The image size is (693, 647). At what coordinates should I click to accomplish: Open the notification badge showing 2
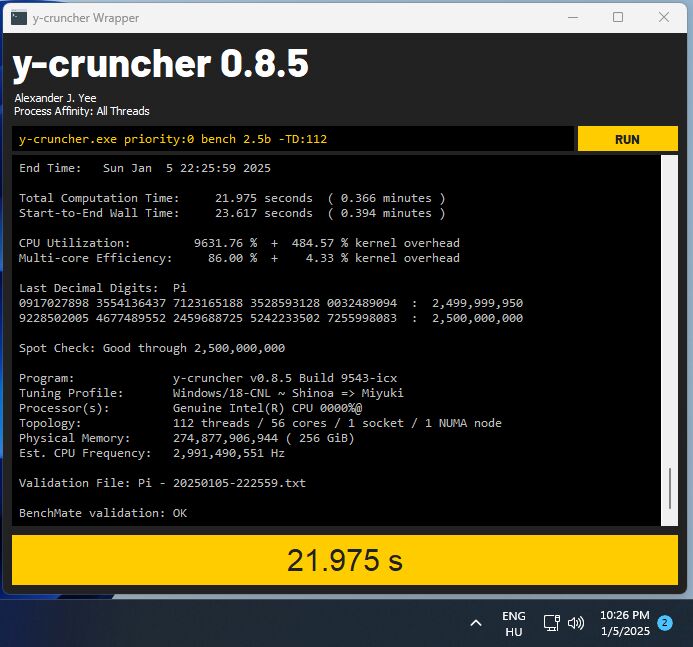pos(665,623)
